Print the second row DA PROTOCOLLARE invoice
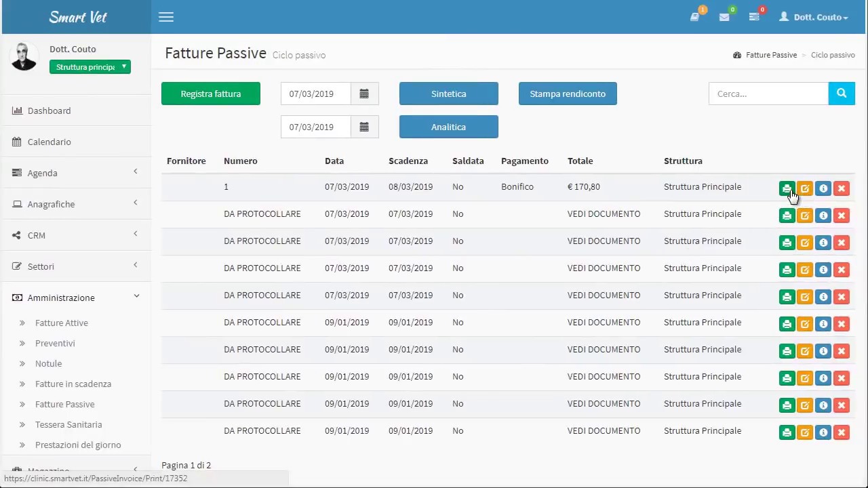 (787, 216)
